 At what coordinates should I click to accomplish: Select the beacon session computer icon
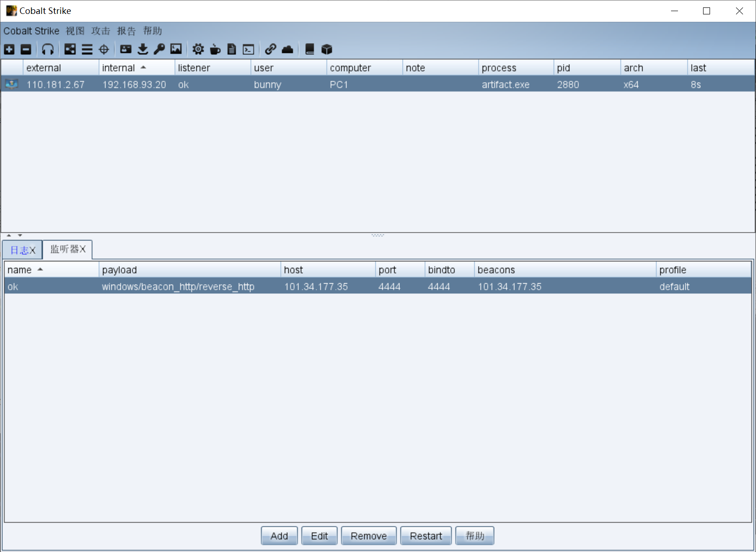pyautogui.click(x=12, y=84)
